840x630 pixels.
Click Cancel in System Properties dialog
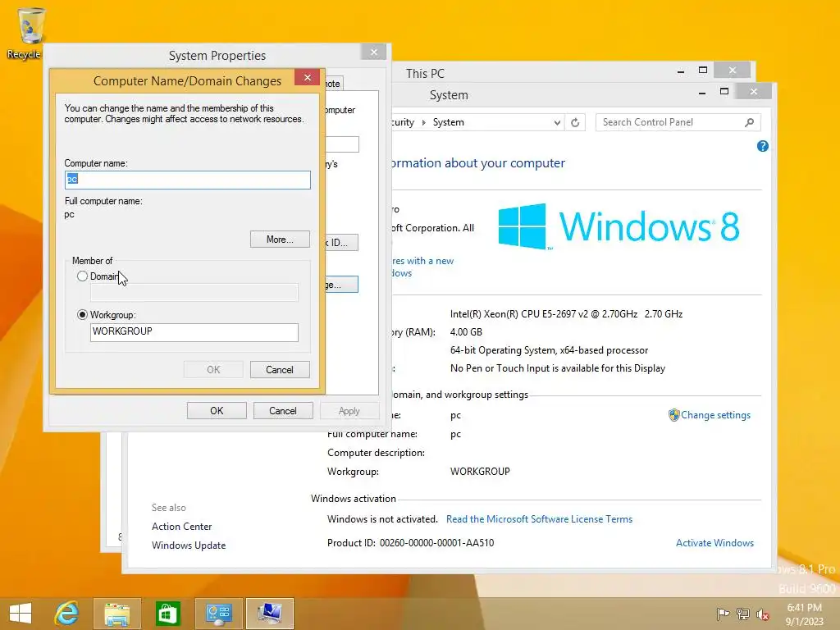coord(283,411)
